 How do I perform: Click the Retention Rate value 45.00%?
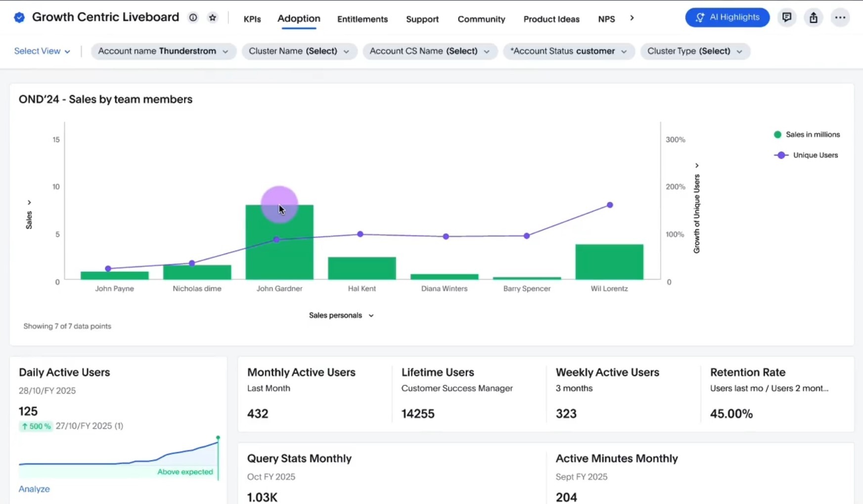click(731, 414)
